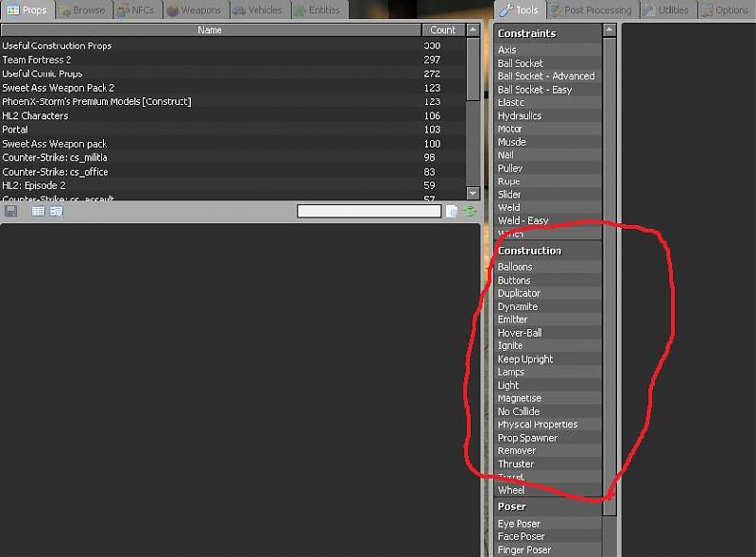Click the prop search input field

pos(369,211)
